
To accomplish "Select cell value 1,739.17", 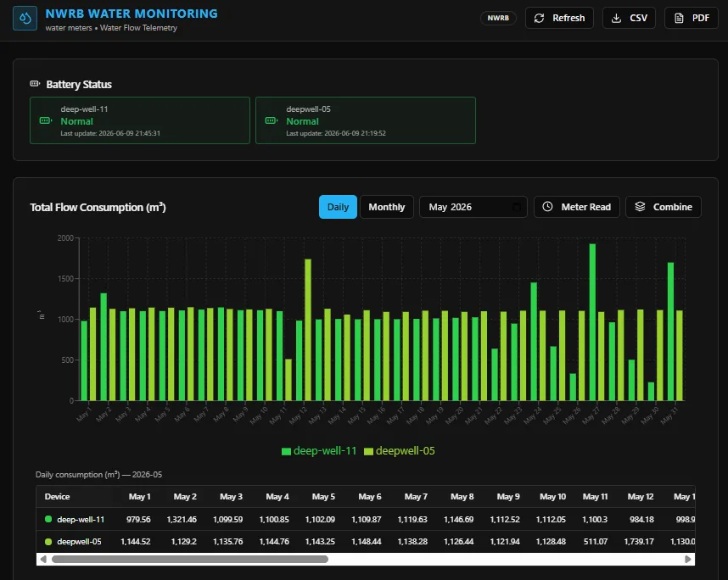I will 639,542.
